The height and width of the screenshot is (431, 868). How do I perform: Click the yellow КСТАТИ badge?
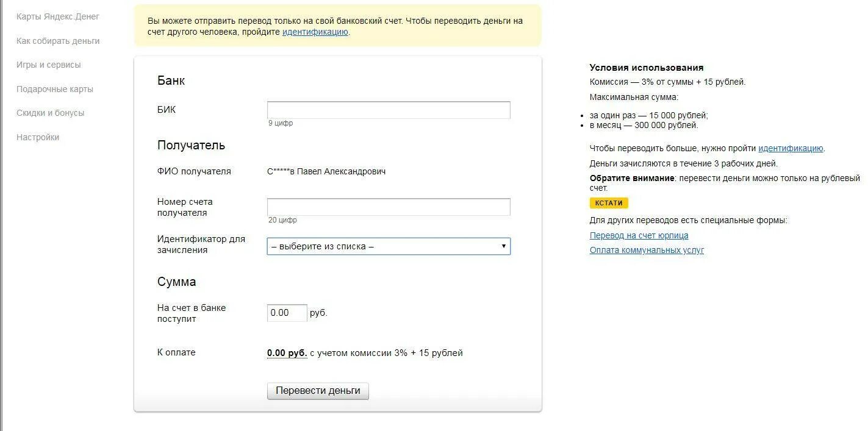[x=609, y=203]
